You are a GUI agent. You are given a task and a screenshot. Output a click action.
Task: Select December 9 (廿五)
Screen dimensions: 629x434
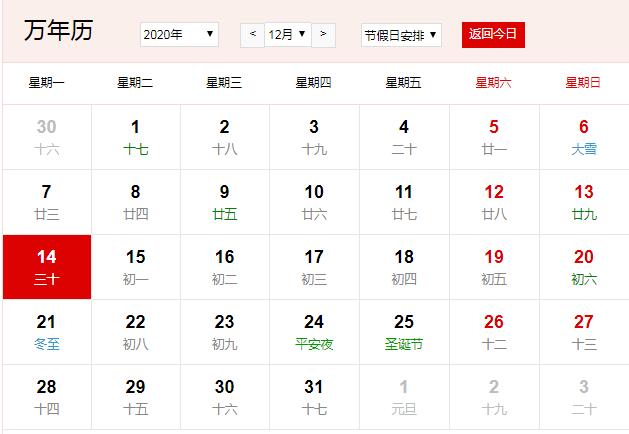[x=225, y=202]
